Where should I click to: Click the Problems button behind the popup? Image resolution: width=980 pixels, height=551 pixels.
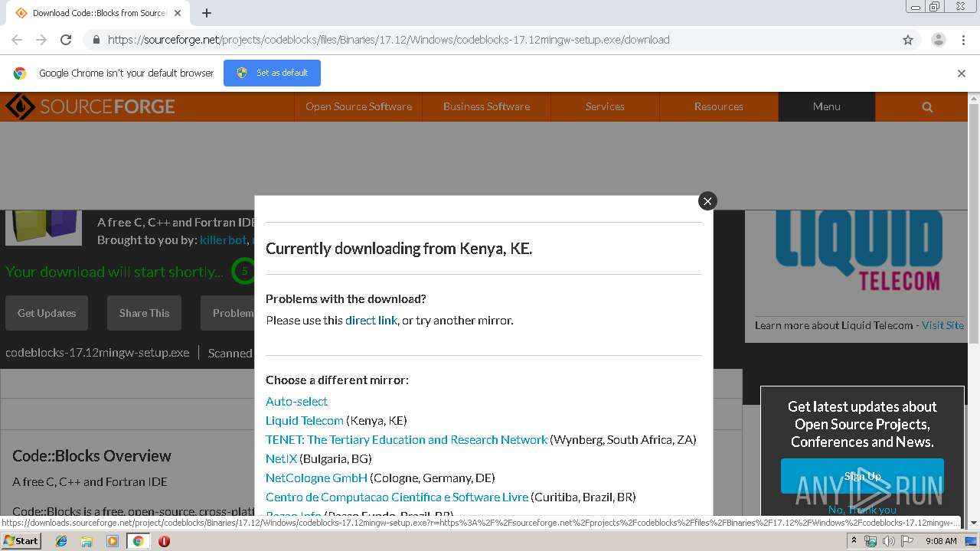click(227, 313)
